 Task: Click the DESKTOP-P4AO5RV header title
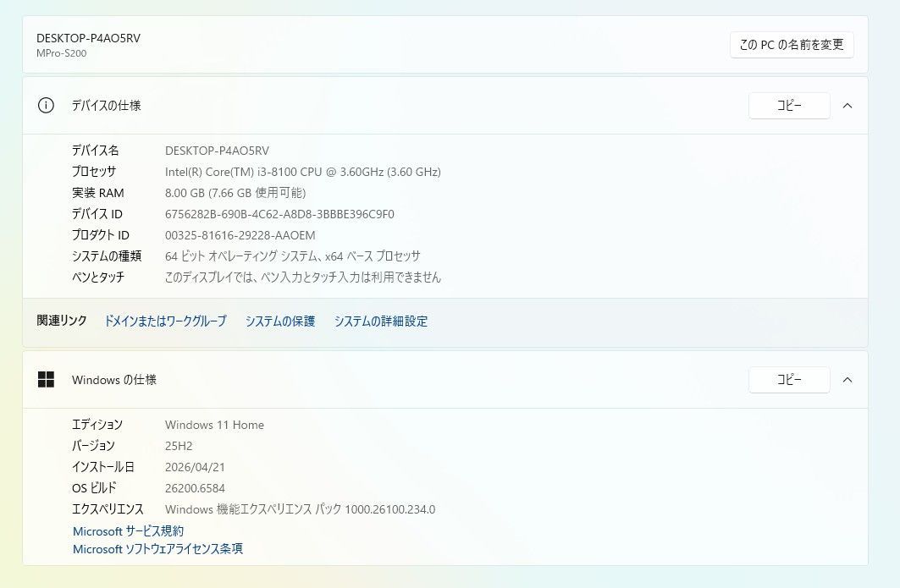[88, 38]
